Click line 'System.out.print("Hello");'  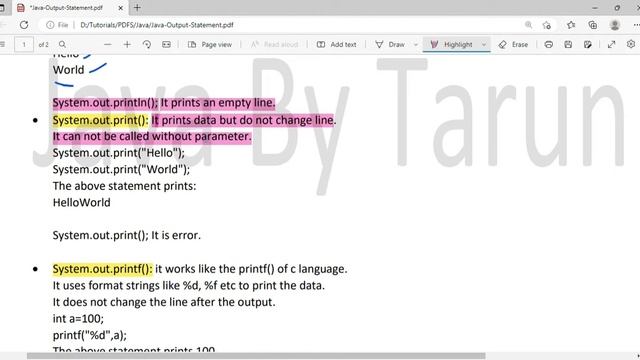(119, 153)
